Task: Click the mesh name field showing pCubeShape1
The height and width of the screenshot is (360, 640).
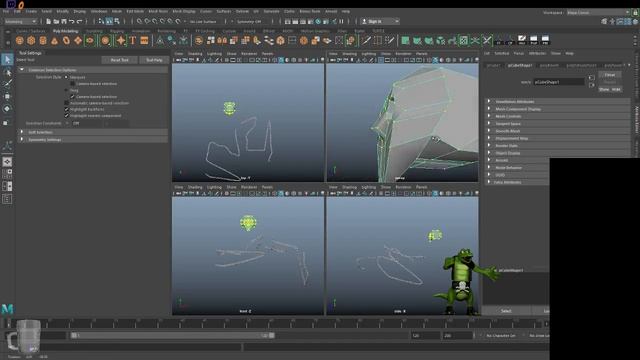Action: (x=559, y=82)
